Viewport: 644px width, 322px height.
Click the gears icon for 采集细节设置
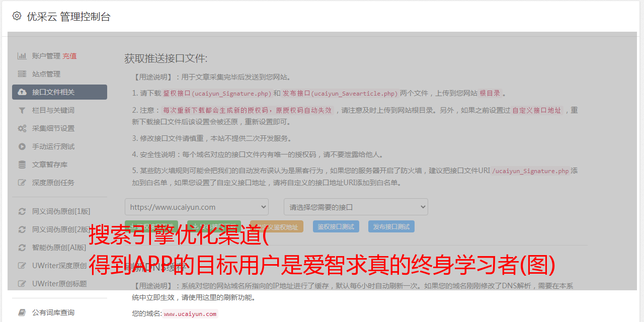click(x=22, y=128)
